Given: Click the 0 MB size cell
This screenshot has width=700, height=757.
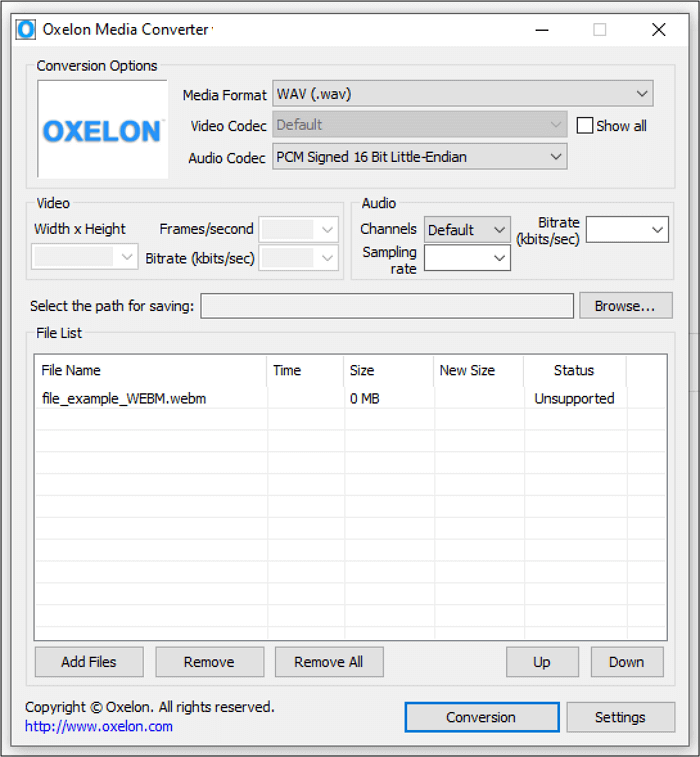Looking at the screenshot, I should (364, 398).
